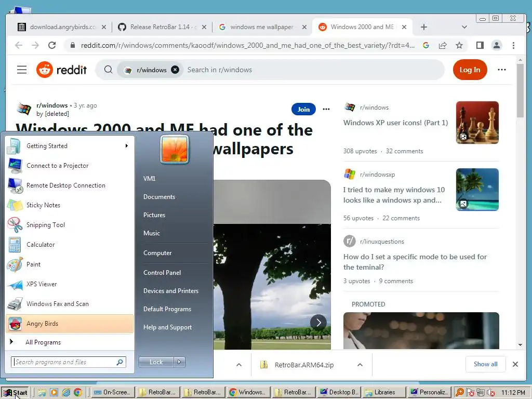
Task: Open r/linuxquestions community link
Action: click(382, 242)
